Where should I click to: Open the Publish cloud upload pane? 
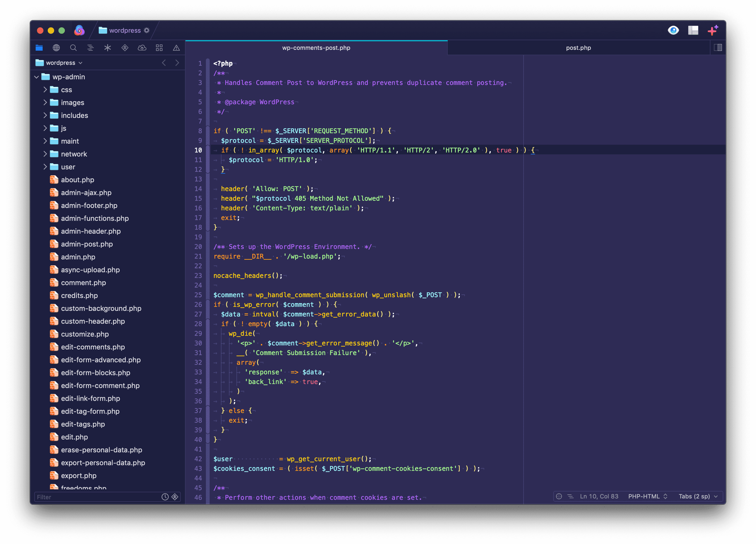point(142,48)
